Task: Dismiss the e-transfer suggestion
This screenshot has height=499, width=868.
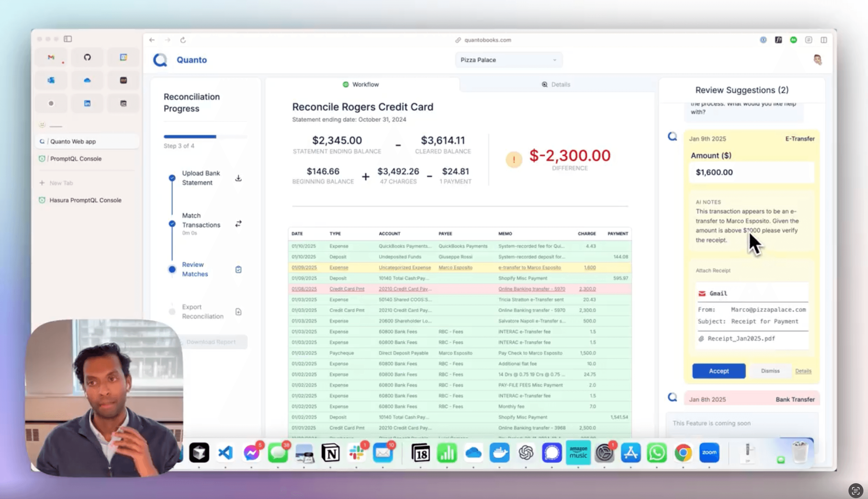Action: (770, 371)
